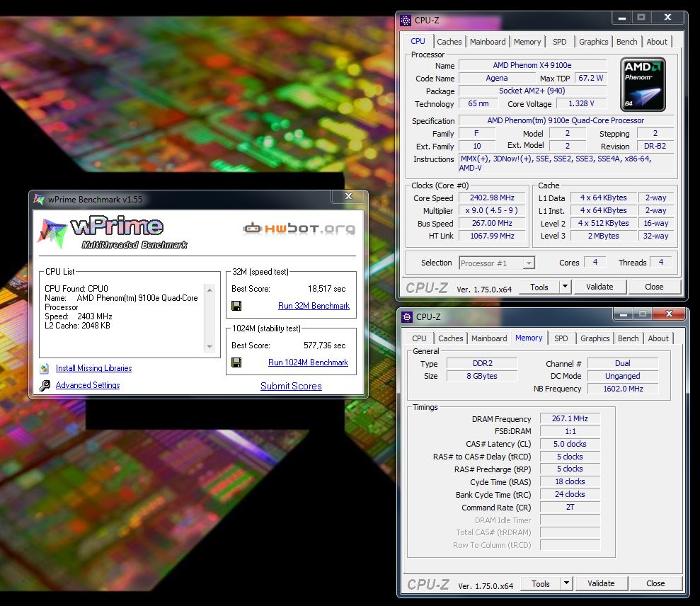This screenshot has height=606, width=700.
Task: Click the Revision value 'DR-B2'
Action: click(x=655, y=146)
